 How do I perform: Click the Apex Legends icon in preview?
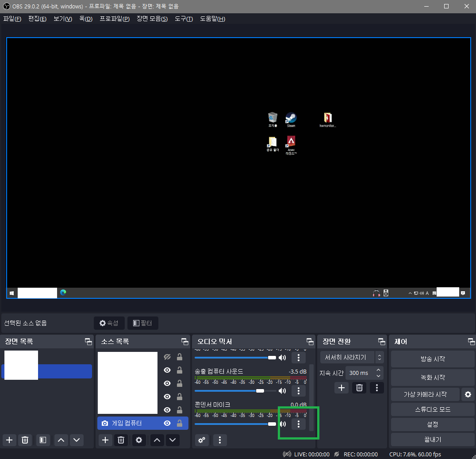coord(291,145)
